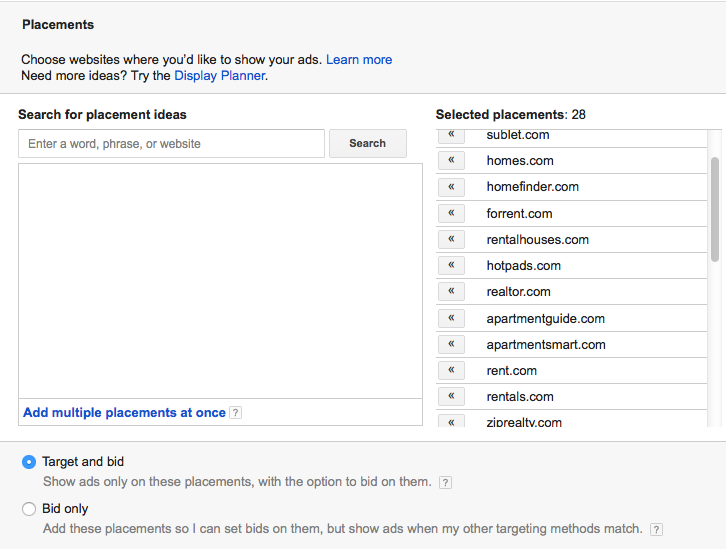The image size is (726, 549).
Task: Remove homefinder.com from selected placements
Action: [x=451, y=186]
